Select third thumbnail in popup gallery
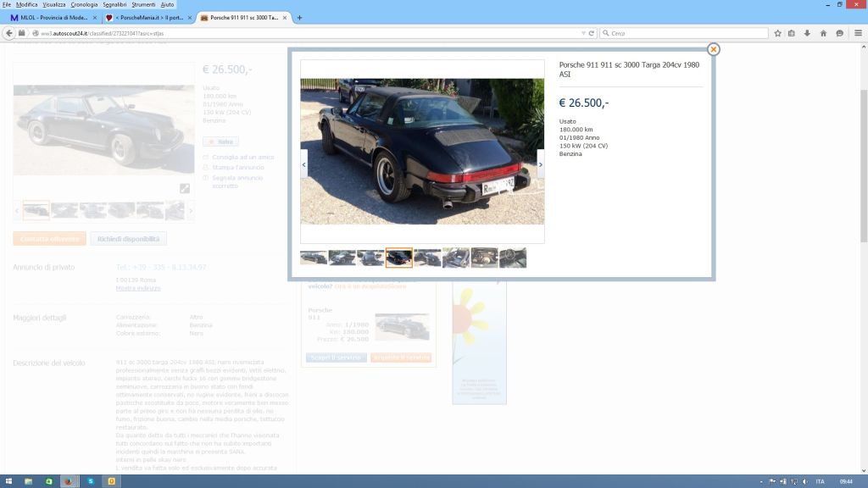This screenshot has height=488, width=868. click(x=370, y=258)
